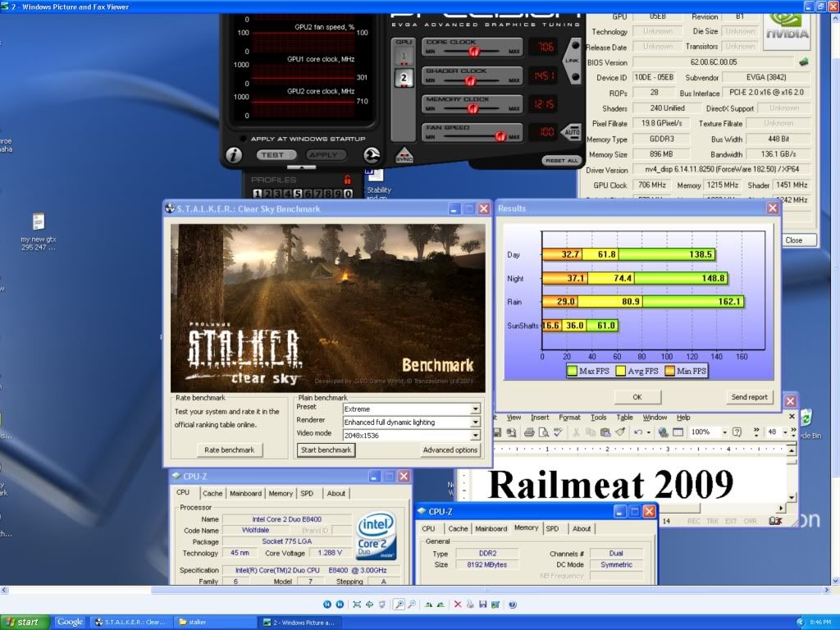Open Word Table menu
The image size is (840, 630).
coord(624,418)
